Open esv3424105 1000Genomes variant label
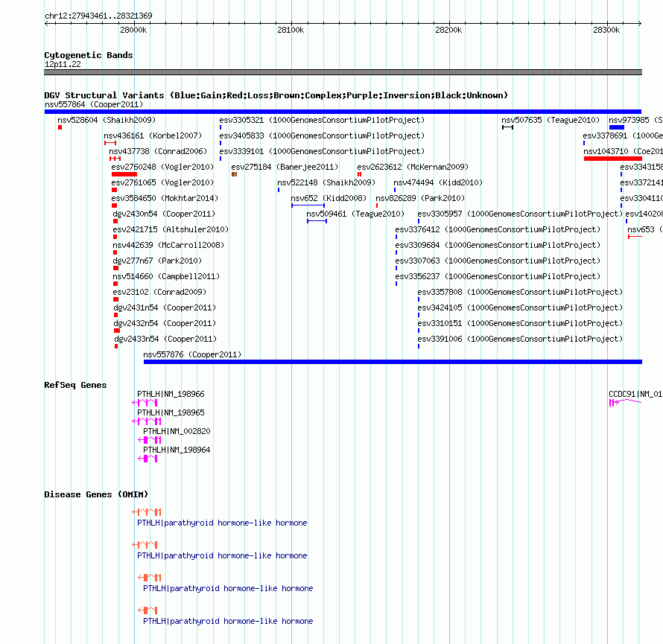663x644 pixels. [520, 307]
